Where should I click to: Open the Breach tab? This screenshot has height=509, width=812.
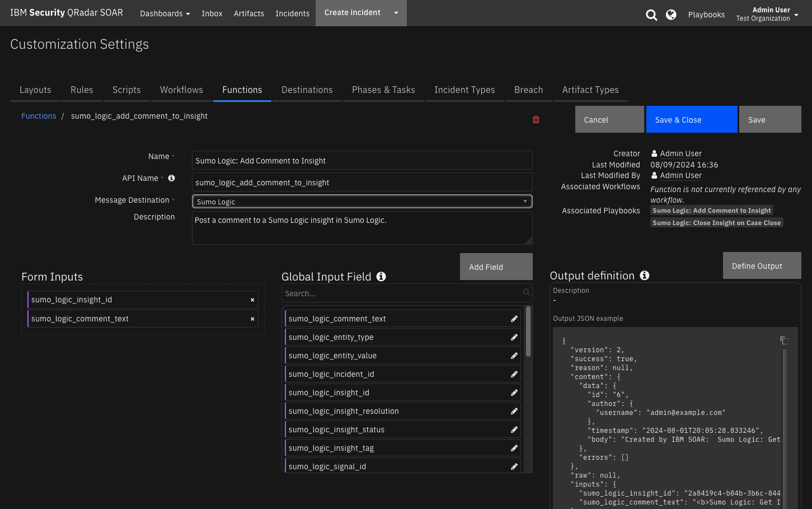(x=529, y=90)
